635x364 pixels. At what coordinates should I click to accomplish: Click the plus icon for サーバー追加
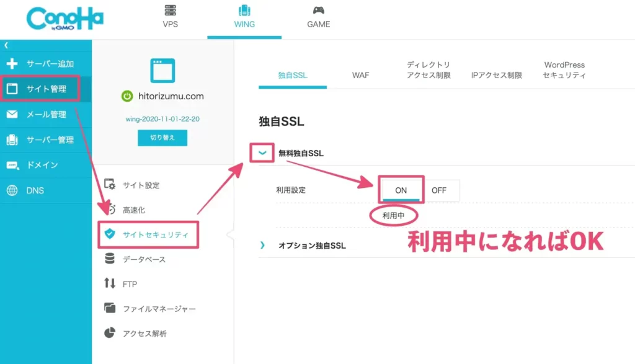12,64
